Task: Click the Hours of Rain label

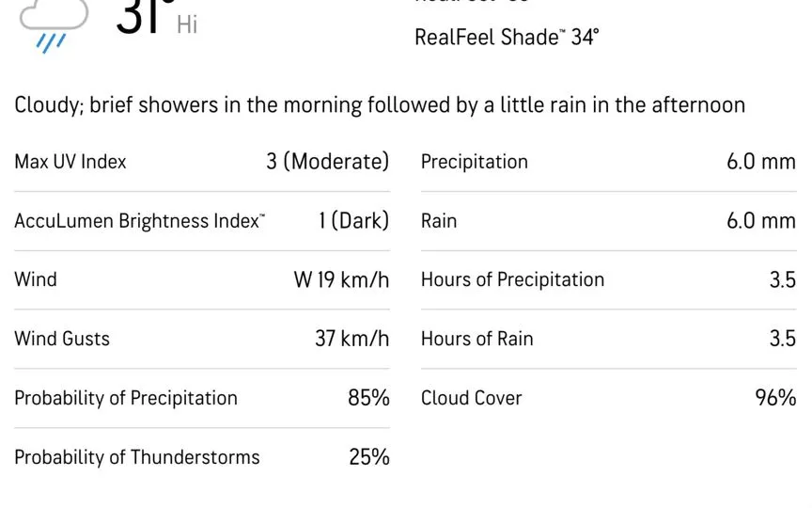Action: click(476, 339)
